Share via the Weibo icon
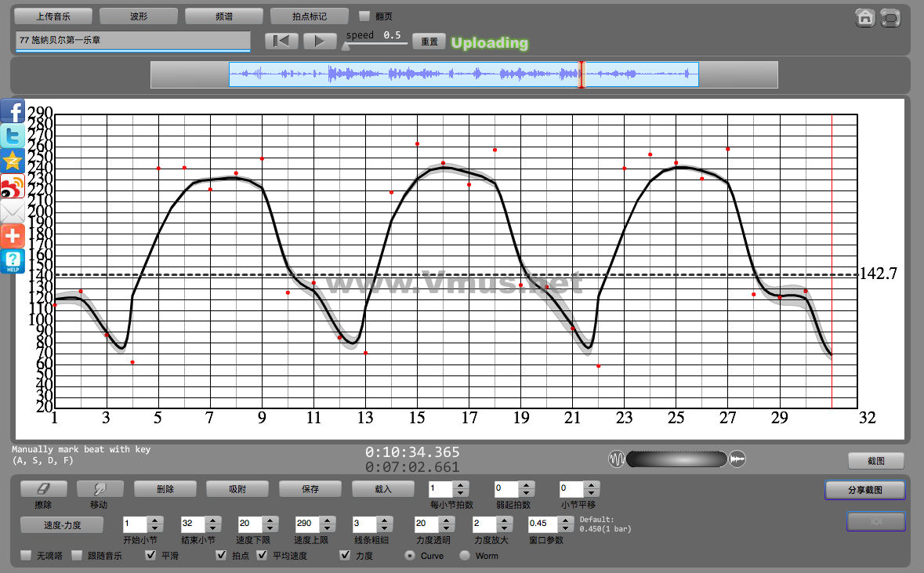This screenshot has height=573, width=924. [x=13, y=187]
